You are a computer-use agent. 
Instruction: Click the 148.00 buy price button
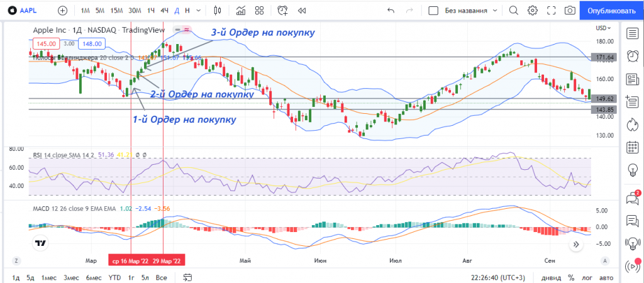(x=92, y=43)
